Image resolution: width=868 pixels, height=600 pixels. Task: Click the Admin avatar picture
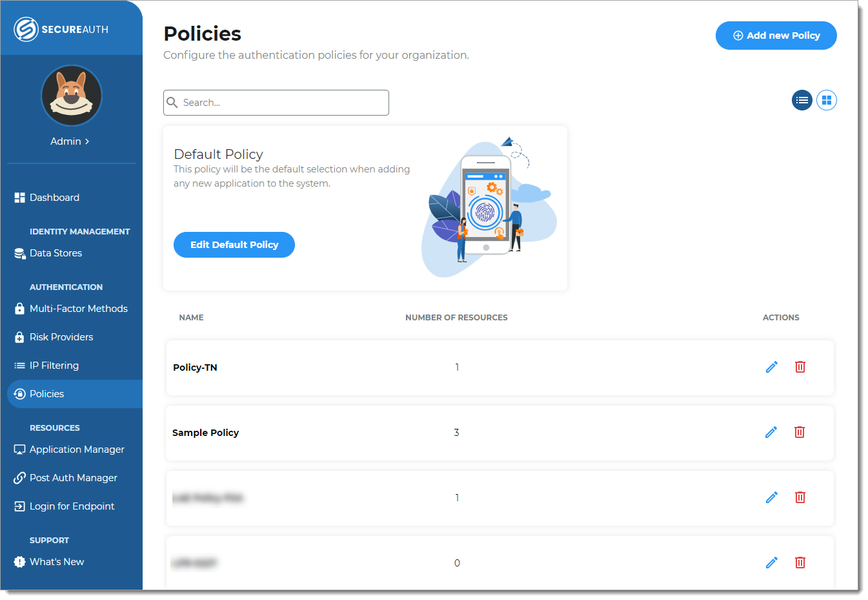point(71,96)
